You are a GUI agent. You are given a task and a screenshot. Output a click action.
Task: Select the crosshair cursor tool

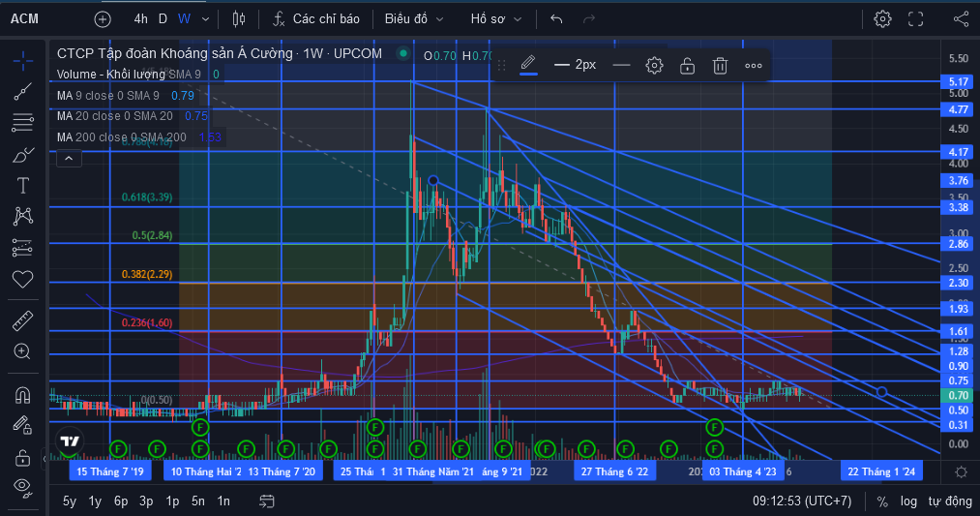tap(22, 61)
